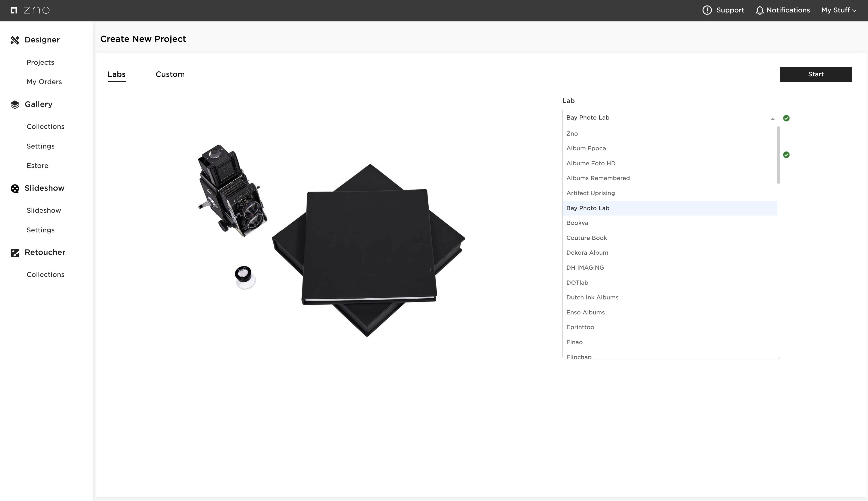Viewport: 868px width, 501px height.
Task: Switch to the Labs tab
Action: 116,74
